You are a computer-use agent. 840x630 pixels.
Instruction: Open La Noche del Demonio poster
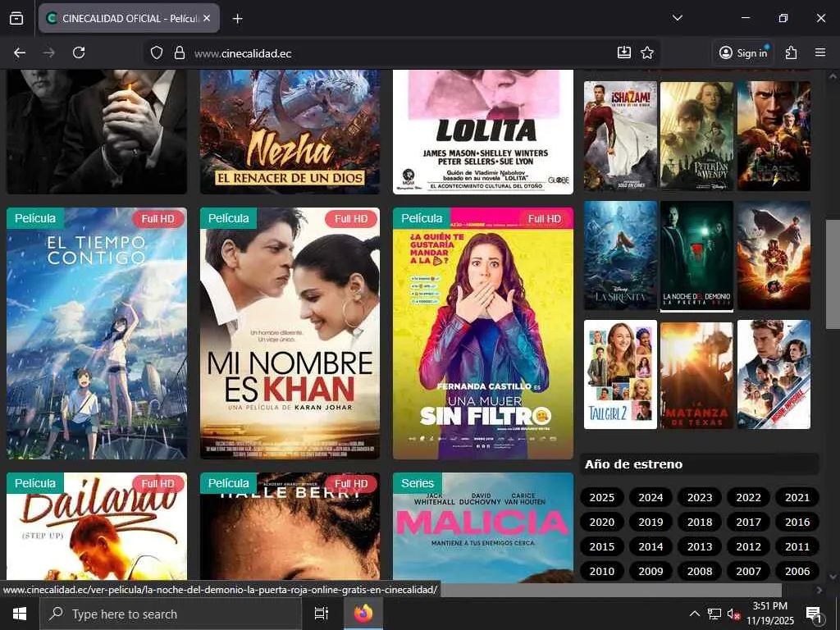pyautogui.click(x=697, y=256)
